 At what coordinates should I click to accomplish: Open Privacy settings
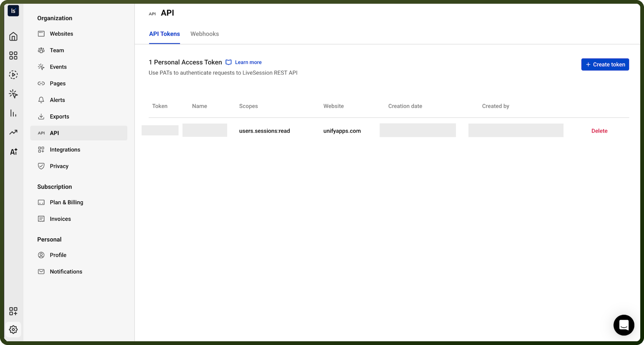[79, 166]
